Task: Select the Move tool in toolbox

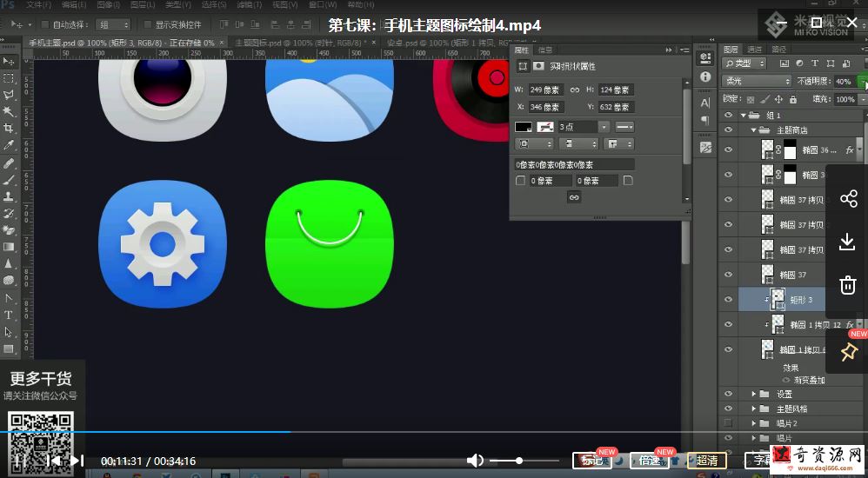Action: (9, 60)
